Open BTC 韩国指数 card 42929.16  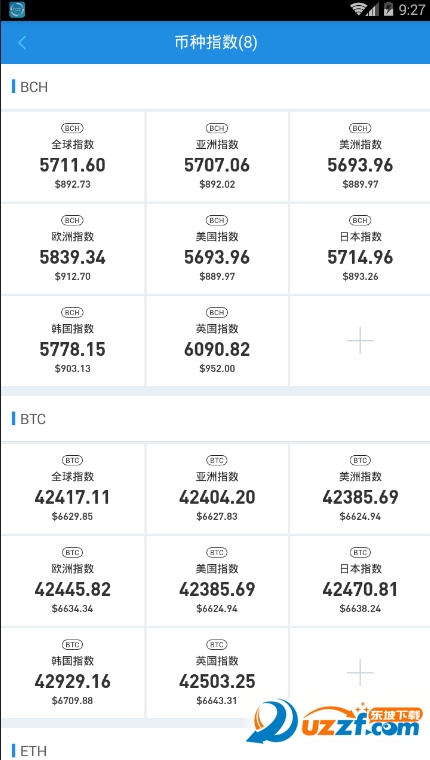click(x=73, y=673)
